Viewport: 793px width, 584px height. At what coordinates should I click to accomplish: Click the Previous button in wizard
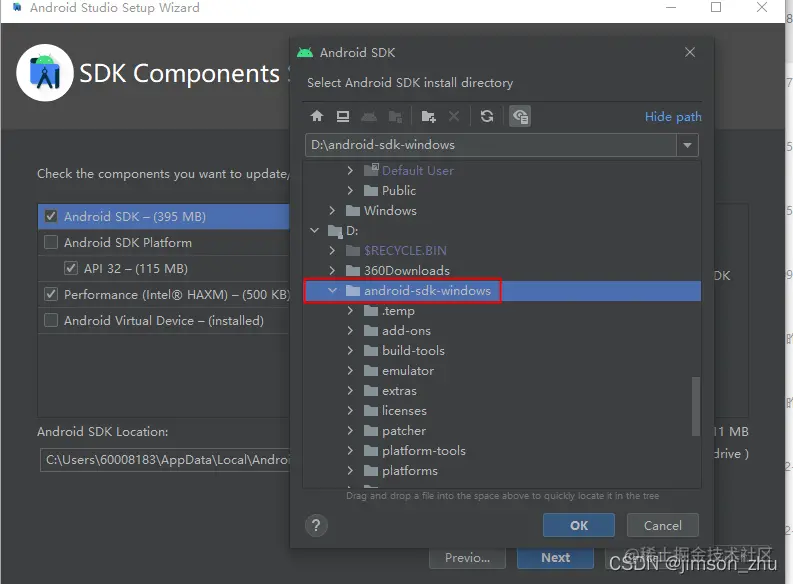tap(467, 558)
